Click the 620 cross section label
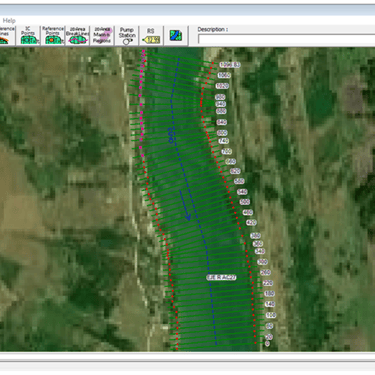 [235, 171]
